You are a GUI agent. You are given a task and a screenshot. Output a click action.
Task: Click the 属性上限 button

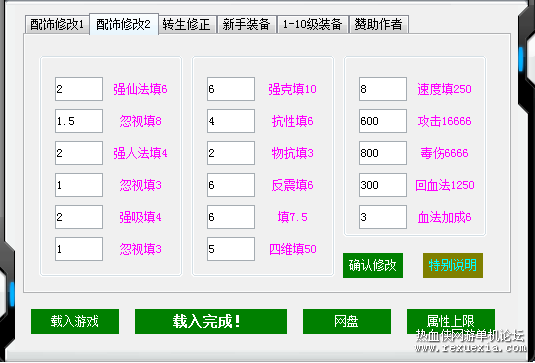pyautogui.click(x=451, y=321)
